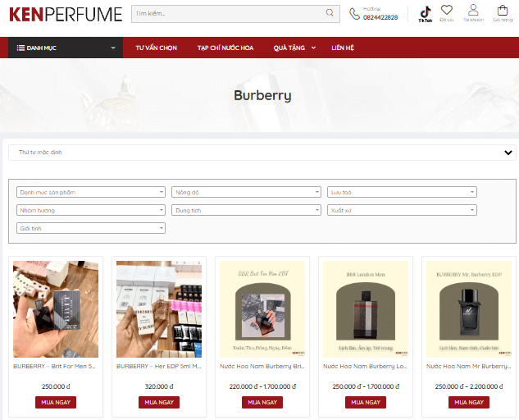Open Xuất xứ filter dropdown
The width and height of the screenshot is (519, 420).
tap(402, 210)
